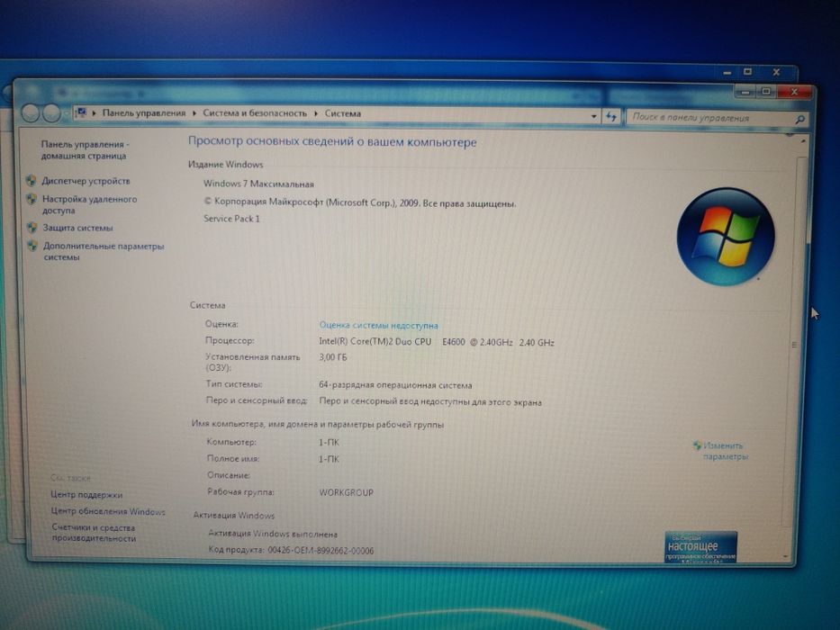Click the forward navigation arrow button
This screenshot has height=630, width=840.
click(51, 113)
